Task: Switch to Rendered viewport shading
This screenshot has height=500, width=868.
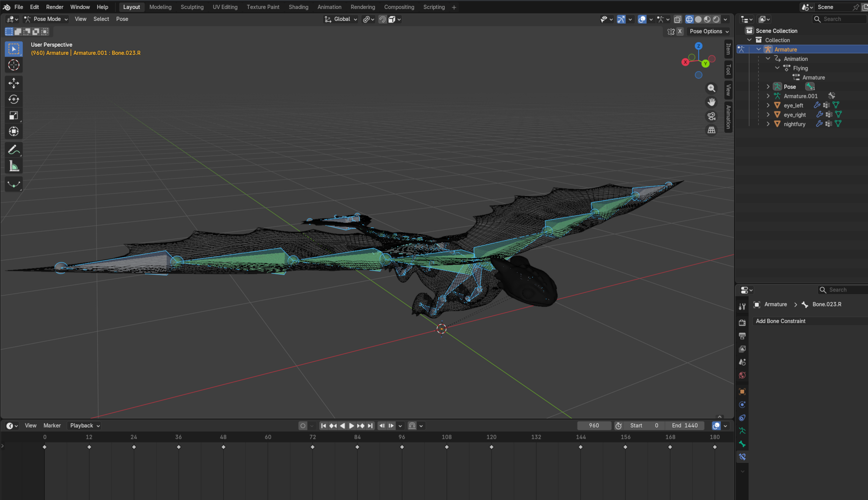Action: click(x=716, y=19)
